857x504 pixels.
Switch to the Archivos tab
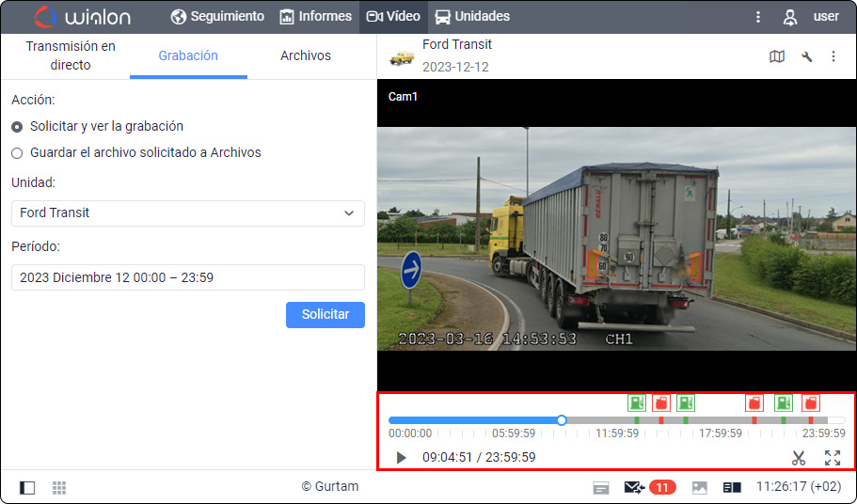(306, 55)
